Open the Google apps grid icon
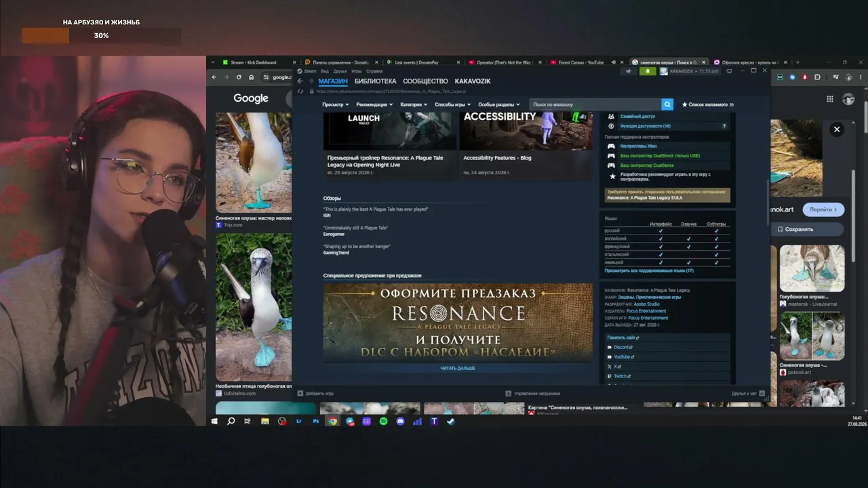The width and height of the screenshot is (868, 488). [x=830, y=99]
